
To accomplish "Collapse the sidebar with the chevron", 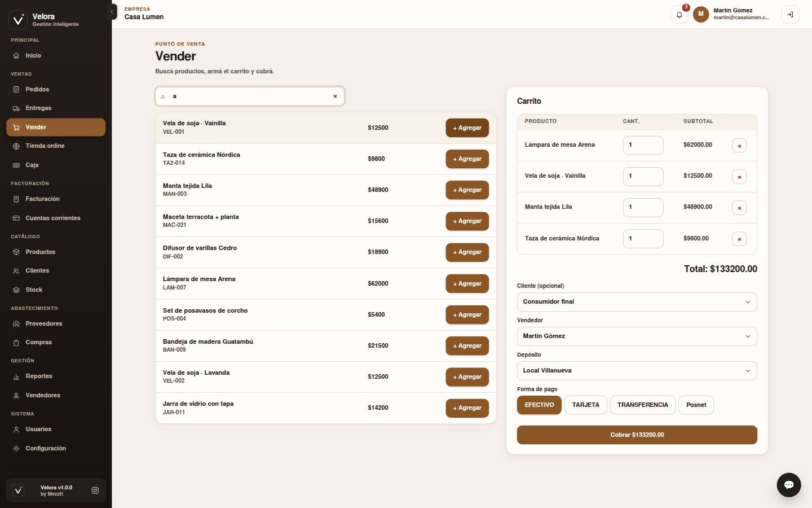I will pyautogui.click(x=112, y=12).
